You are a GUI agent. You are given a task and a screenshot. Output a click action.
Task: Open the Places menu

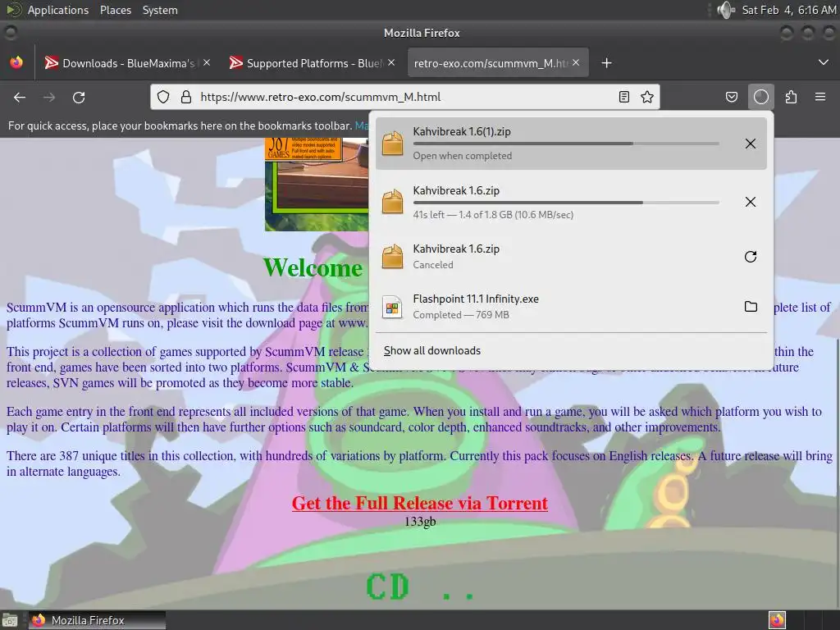115,10
